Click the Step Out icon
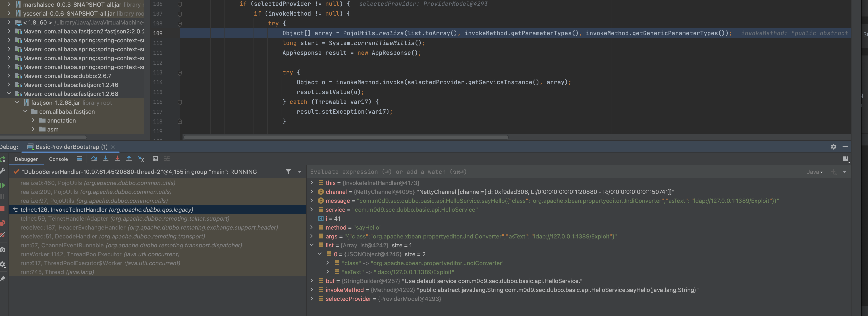This screenshot has height=316, width=868. (129, 159)
